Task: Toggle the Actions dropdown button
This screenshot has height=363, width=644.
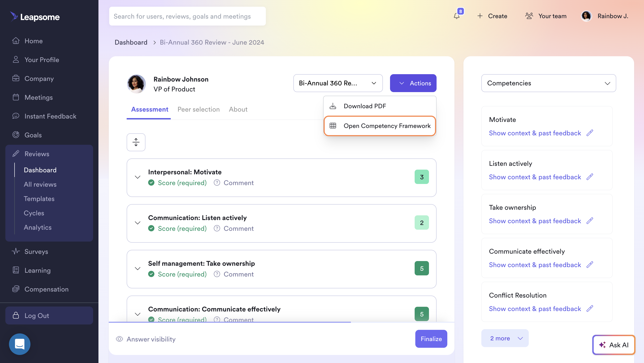Action: (413, 83)
